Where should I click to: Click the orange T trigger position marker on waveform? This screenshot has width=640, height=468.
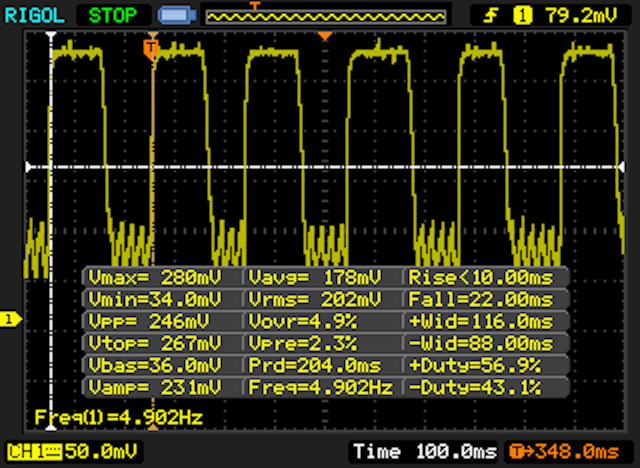click(x=151, y=48)
